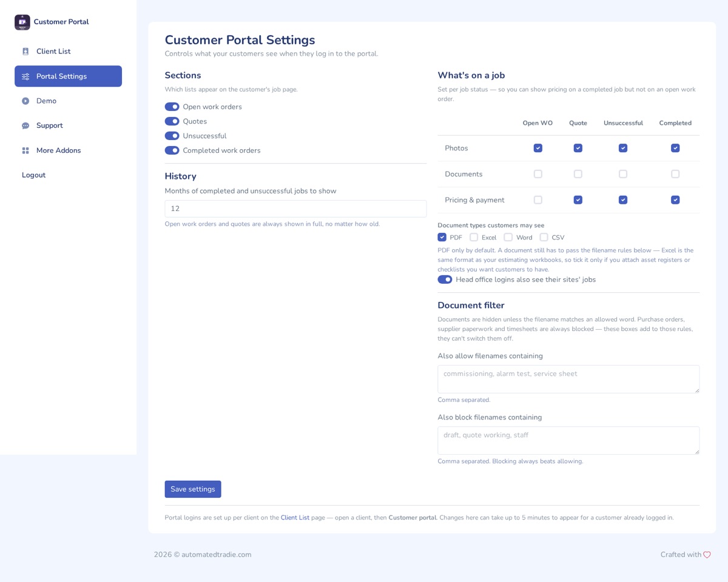Uncheck the PDF document type

(x=442, y=237)
